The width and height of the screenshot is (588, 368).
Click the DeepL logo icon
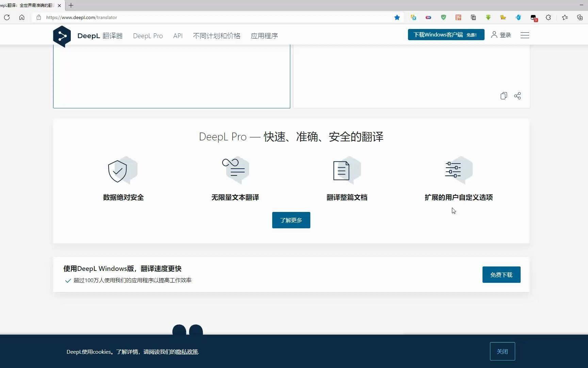pyautogui.click(x=62, y=36)
